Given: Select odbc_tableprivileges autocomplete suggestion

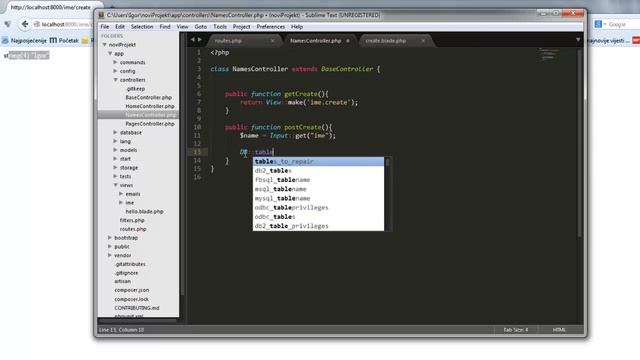Looking at the screenshot, I should coord(318,207).
